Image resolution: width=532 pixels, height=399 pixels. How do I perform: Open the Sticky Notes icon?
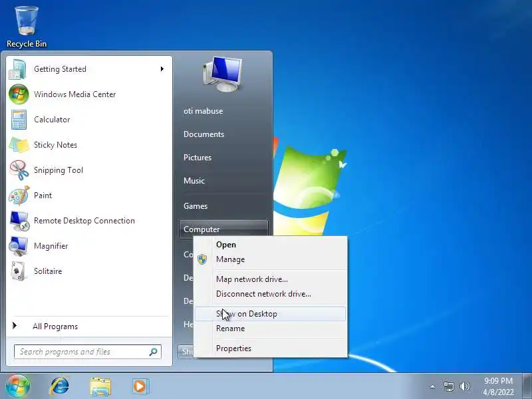pyautogui.click(x=19, y=145)
